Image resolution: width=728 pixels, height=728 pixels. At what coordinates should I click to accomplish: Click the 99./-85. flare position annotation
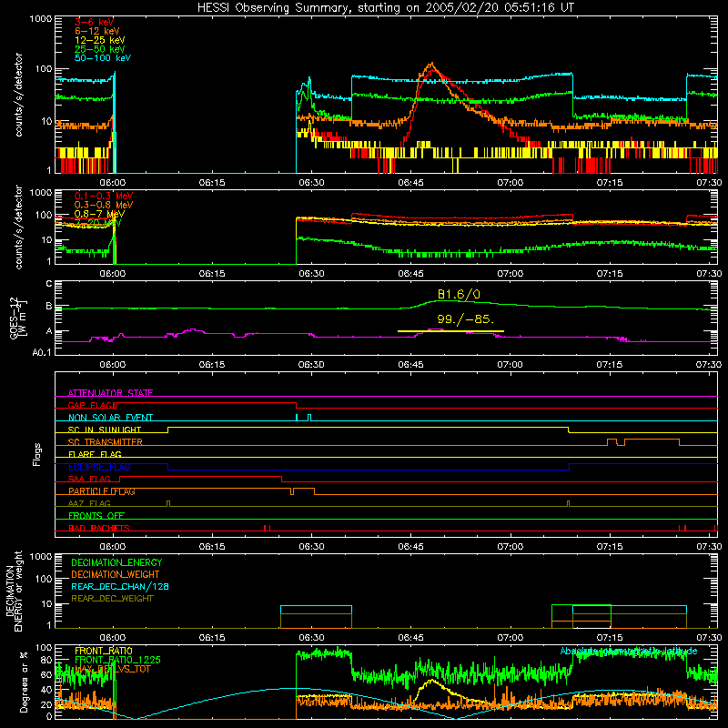pyautogui.click(x=466, y=319)
